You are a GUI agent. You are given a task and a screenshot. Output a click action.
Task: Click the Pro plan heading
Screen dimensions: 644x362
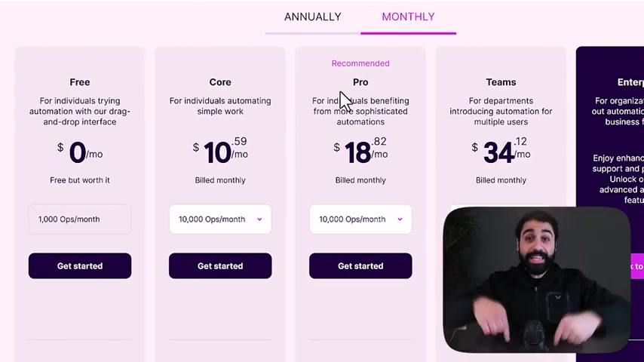[360, 82]
